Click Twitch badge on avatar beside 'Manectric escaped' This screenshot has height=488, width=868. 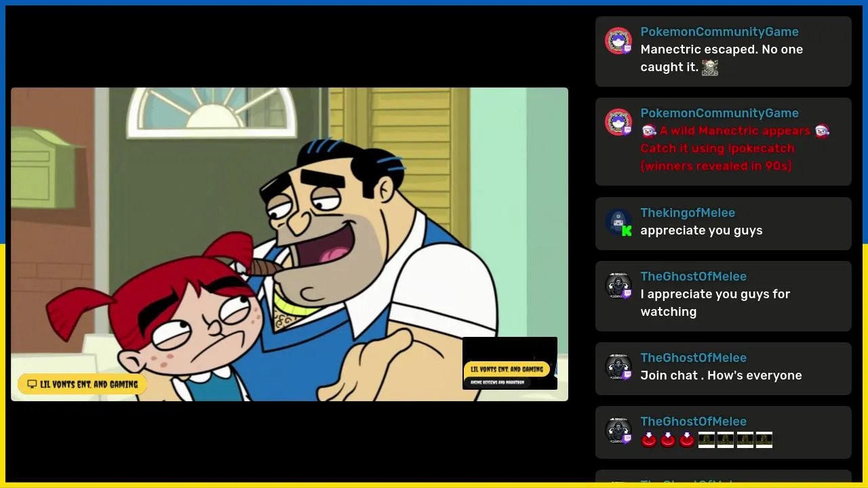tap(627, 49)
